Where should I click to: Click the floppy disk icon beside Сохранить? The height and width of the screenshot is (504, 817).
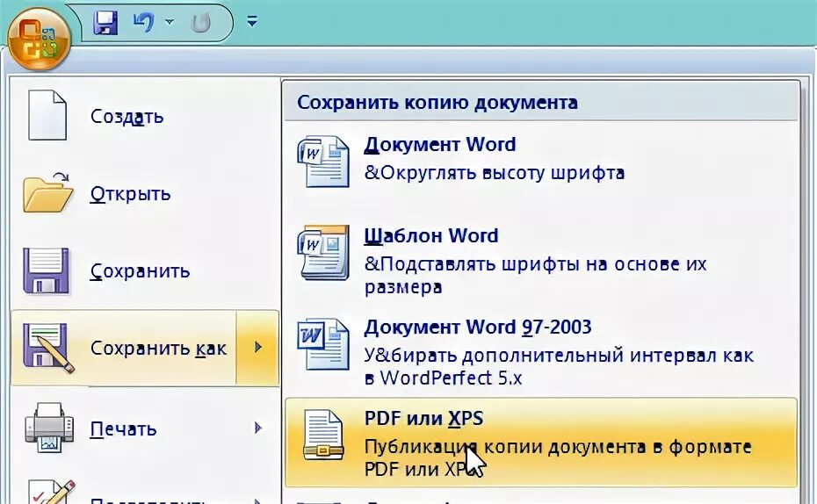click(x=46, y=270)
